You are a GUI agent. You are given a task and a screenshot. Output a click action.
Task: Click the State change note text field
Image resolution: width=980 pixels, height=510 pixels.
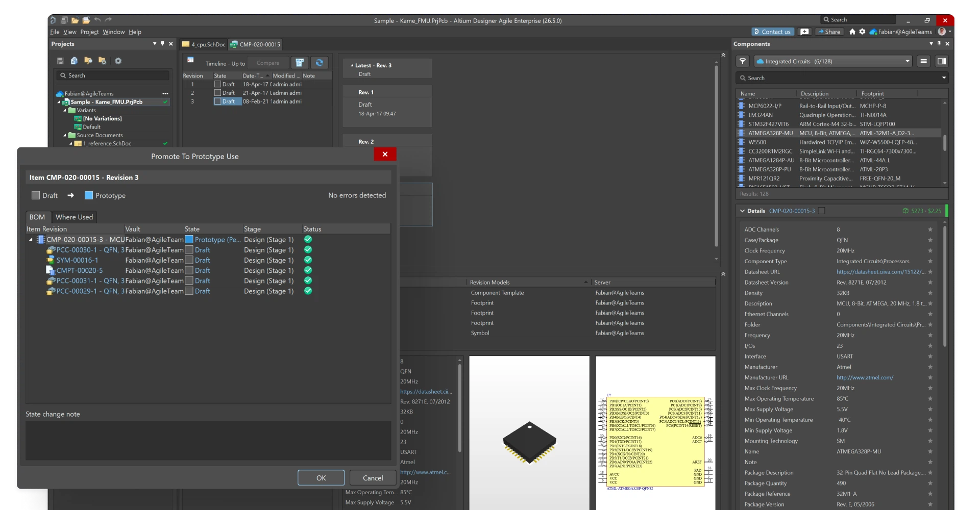(208, 441)
